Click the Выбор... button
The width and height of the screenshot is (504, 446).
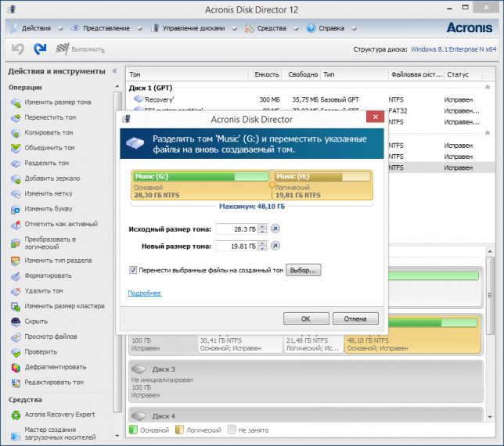tap(303, 270)
